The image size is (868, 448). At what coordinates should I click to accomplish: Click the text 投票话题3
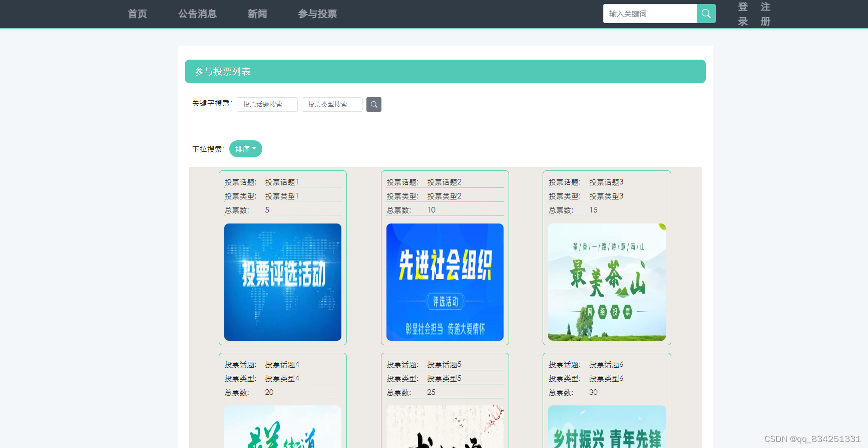(606, 182)
